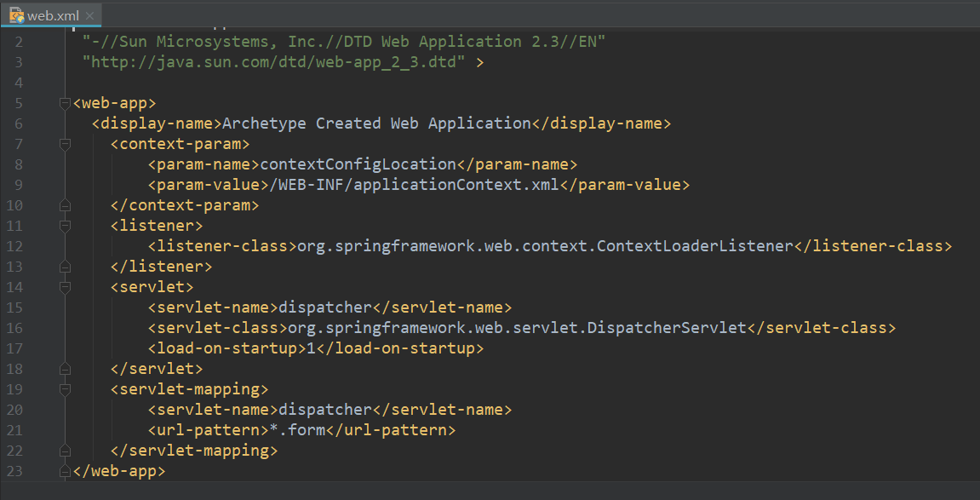Screen dimensions: 980x500
Task: Click fold marker beside closing context-param tag
Action: pyautogui.click(x=64, y=205)
